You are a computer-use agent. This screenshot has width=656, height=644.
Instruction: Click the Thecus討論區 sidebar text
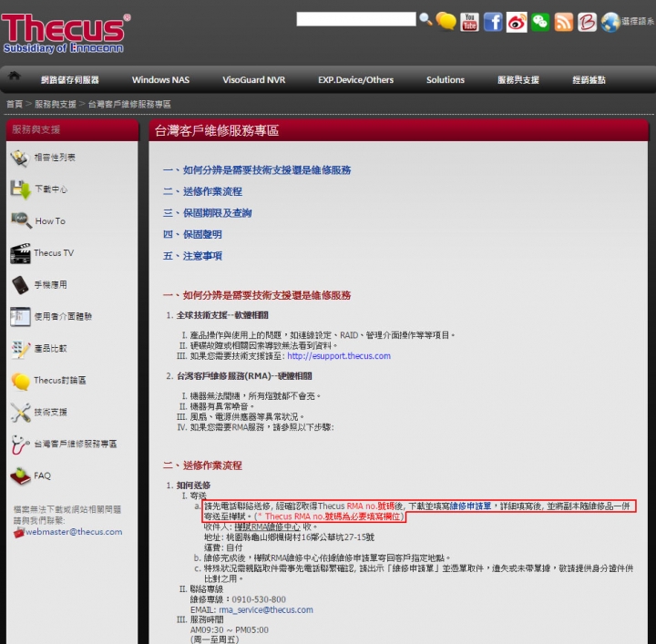(60, 380)
